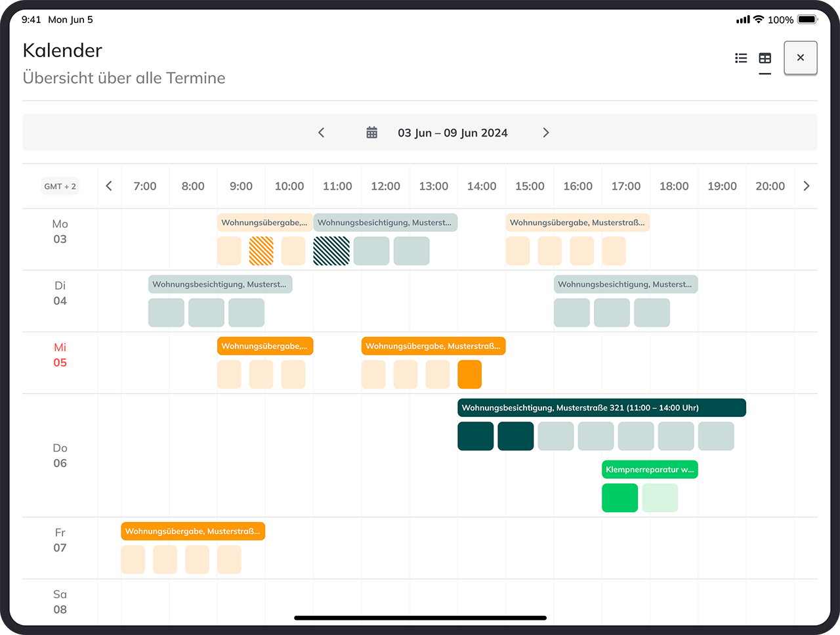This screenshot has height=635, width=840.
Task: Select the solid orange slot on Wednesday
Action: click(469, 374)
